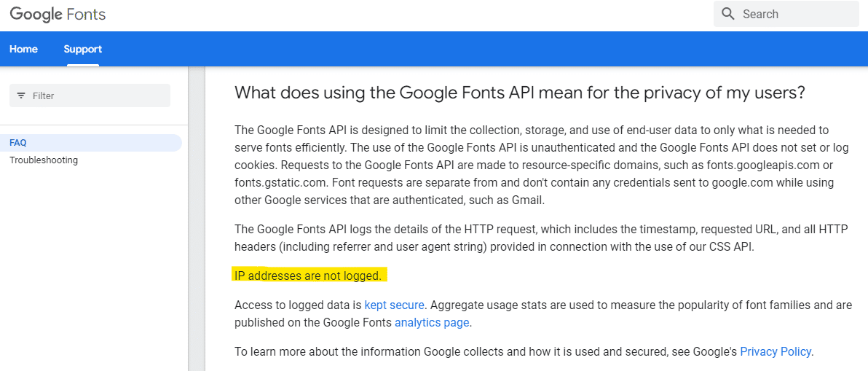Viewport: 868px width, 371px height.
Task: Click the filter lines icon
Action: (x=21, y=95)
